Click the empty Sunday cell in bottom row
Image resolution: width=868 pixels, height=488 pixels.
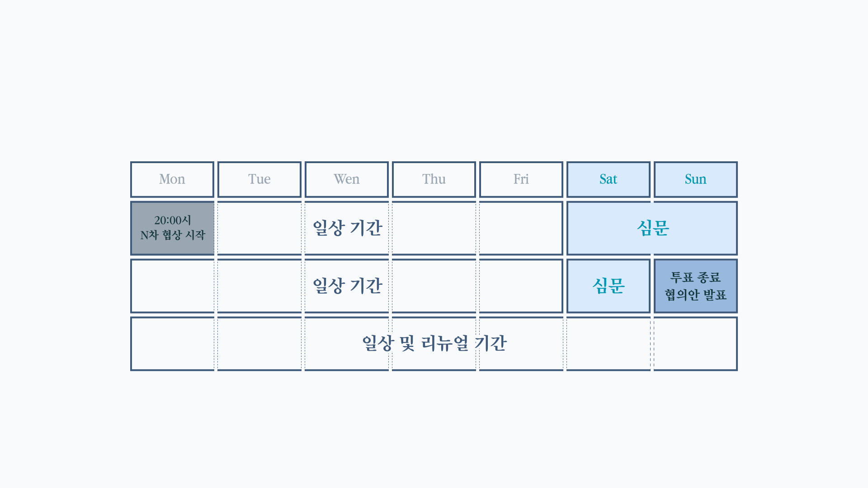pyautogui.click(x=696, y=344)
